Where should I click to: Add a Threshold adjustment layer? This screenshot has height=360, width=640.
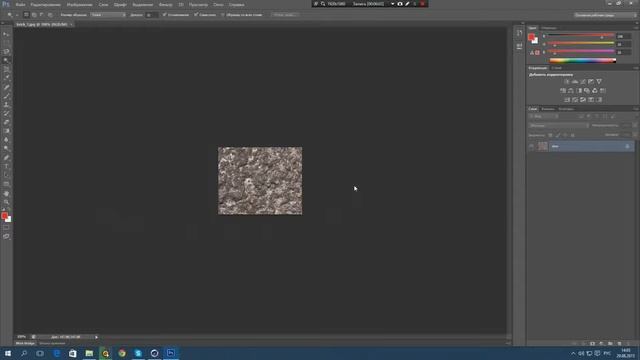pyautogui.click(x=583, y=100)
